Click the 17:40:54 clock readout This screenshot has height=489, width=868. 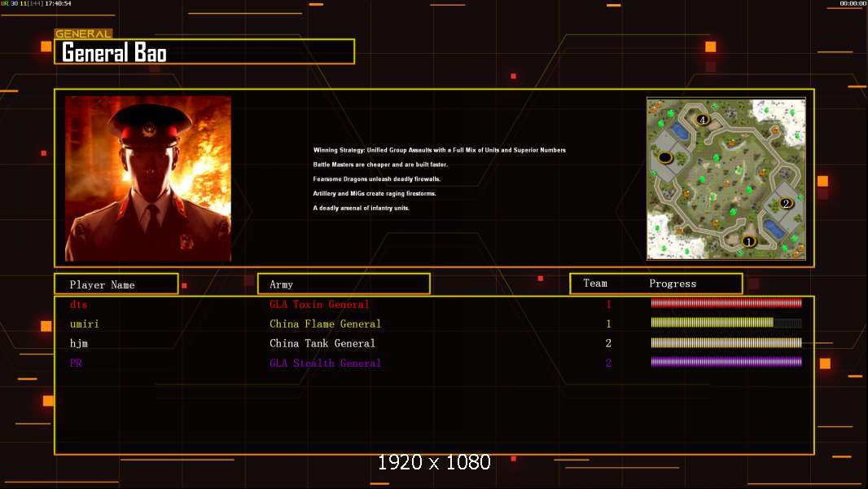pyautogui.click(x=58, y=3)
